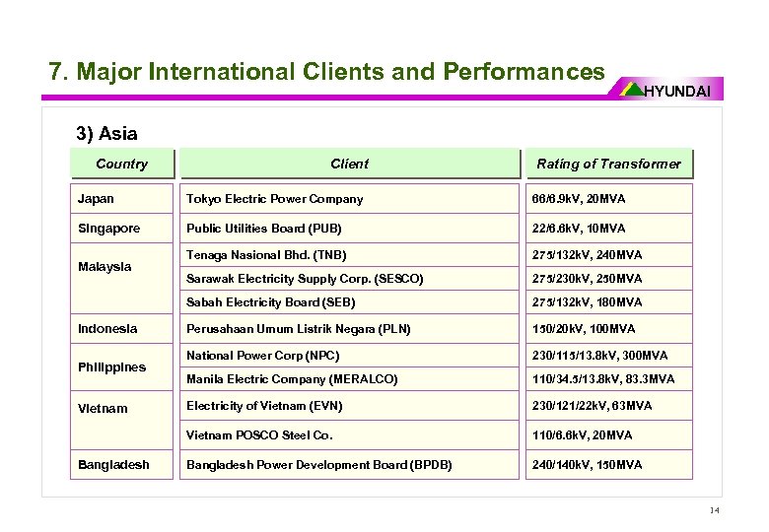The image size is (769, 532).
Task: Select rating '230/121/22kV, 63MVA'
Action: (609, 406)
